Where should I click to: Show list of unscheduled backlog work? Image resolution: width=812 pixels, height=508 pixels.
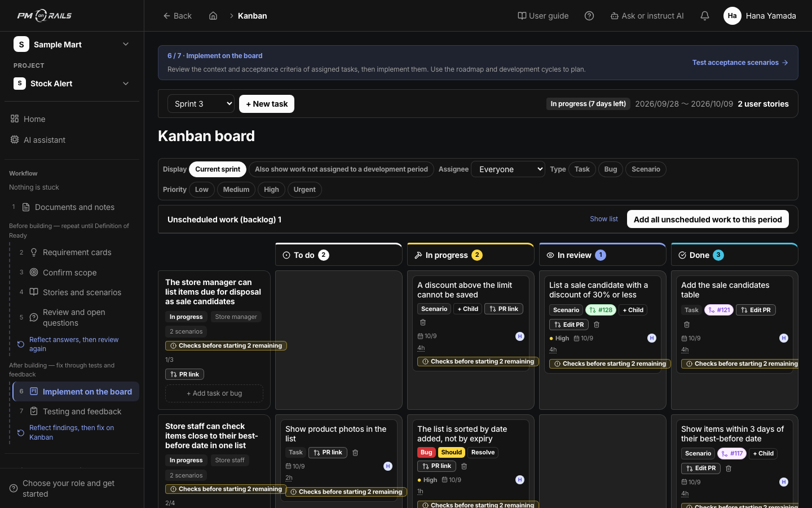point(604,219)
